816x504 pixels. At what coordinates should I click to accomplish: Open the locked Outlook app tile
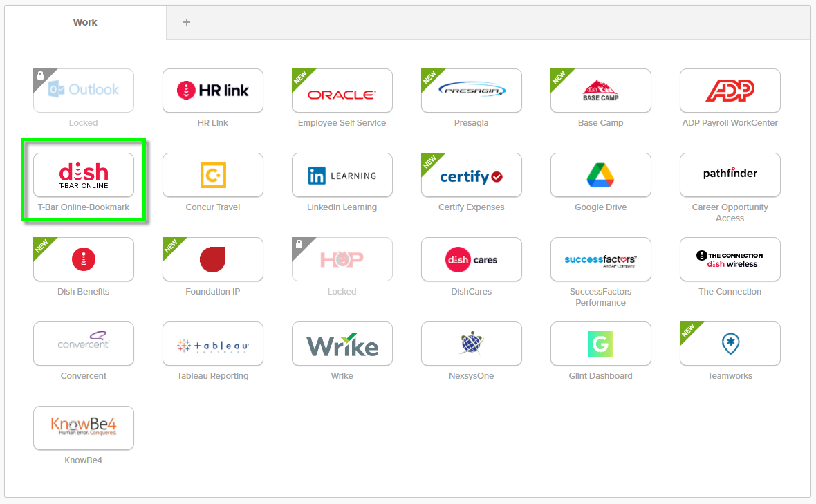click(x=83, y=91)
